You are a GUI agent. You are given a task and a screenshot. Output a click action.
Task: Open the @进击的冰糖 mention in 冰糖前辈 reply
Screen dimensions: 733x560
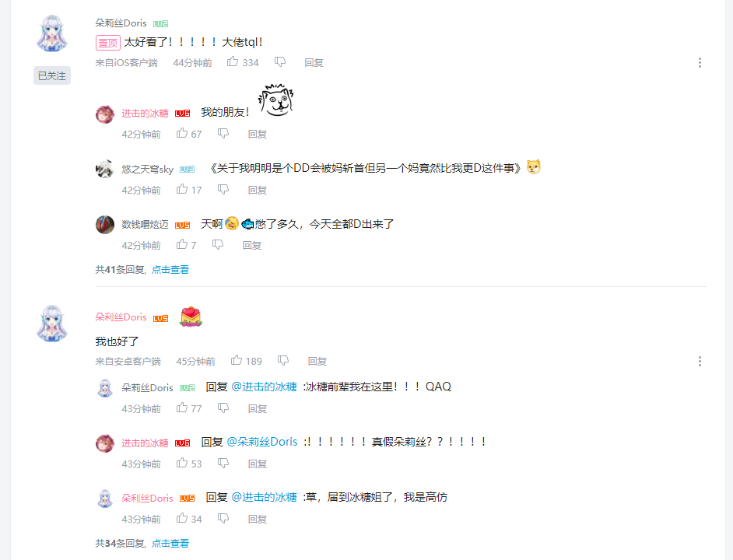[264, 387]
